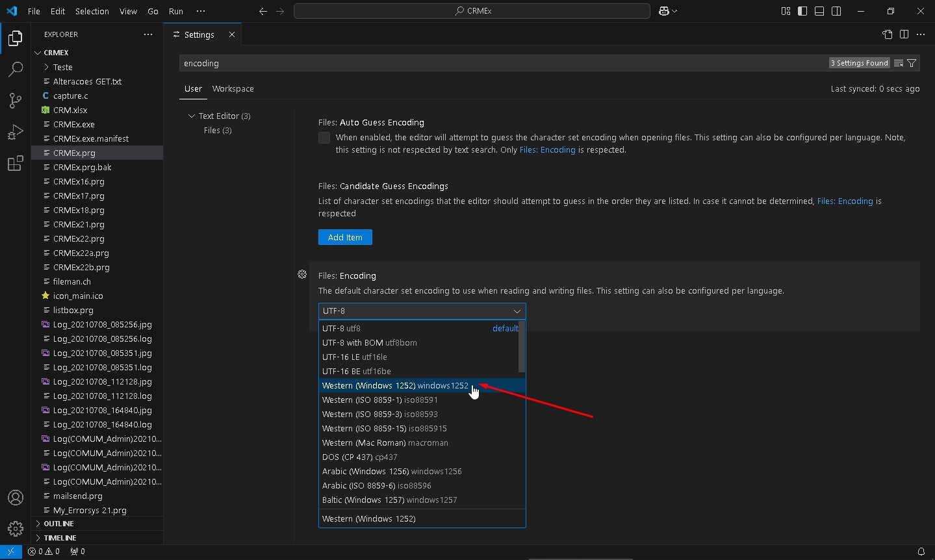Click the Accounts icon in activity bar
Screen dimensions: 935x560
pos(15,498)
